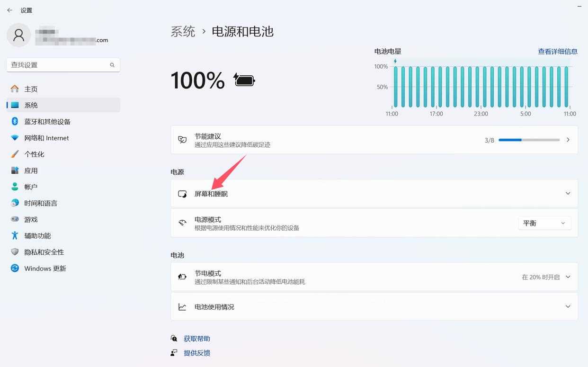Click the battery saver icon
The height and width of the screenshot is (367, 588).
182,277
